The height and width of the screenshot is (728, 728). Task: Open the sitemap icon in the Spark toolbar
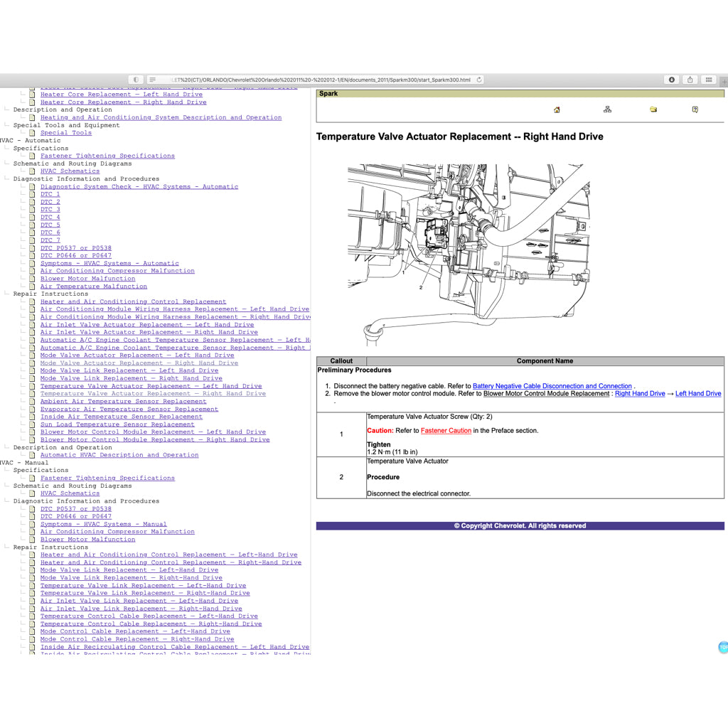click(x=607, y=109)
